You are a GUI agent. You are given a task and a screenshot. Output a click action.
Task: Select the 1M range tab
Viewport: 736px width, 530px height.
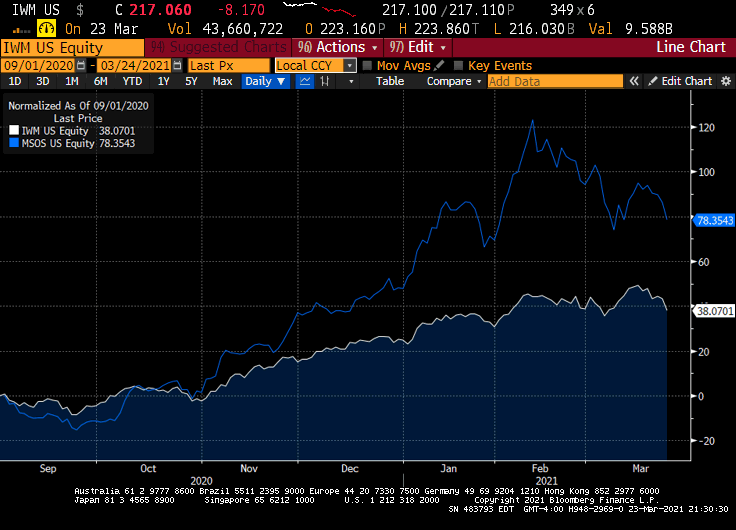pyautogui.click(x=71, y=81)
